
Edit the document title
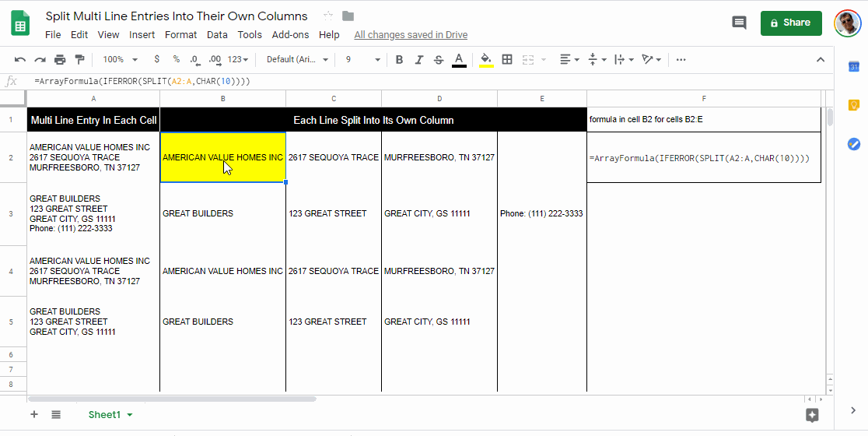click(177, 16)
